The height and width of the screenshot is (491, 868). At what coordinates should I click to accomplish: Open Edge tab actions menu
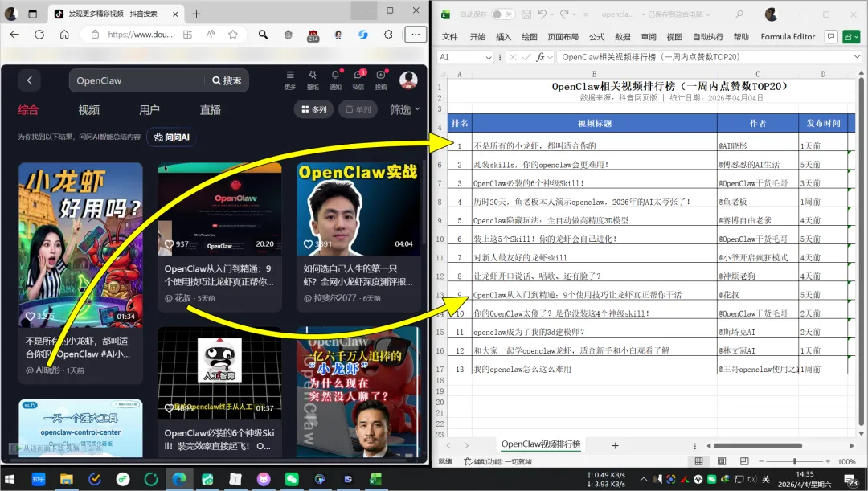coord(33,14)
